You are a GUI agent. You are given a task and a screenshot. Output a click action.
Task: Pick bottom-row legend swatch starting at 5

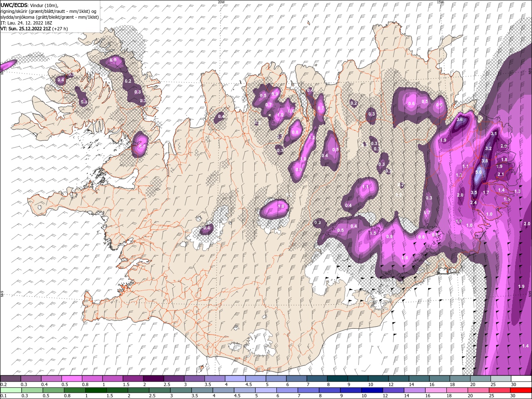(266, 390)
